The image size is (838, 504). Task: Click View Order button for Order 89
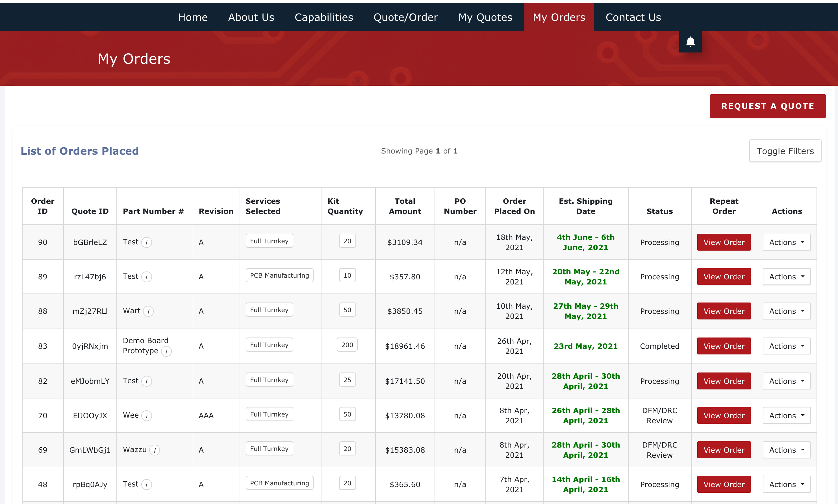(724, 276)
